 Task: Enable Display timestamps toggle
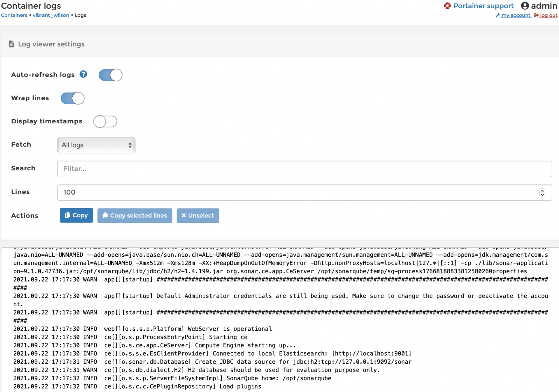pyautogui.click(x=105, y=121)
